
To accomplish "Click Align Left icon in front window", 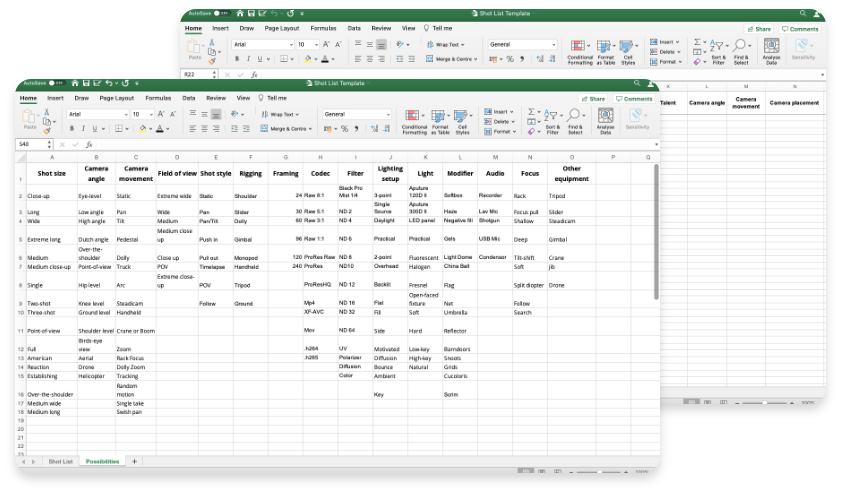I will click(193, 129).
